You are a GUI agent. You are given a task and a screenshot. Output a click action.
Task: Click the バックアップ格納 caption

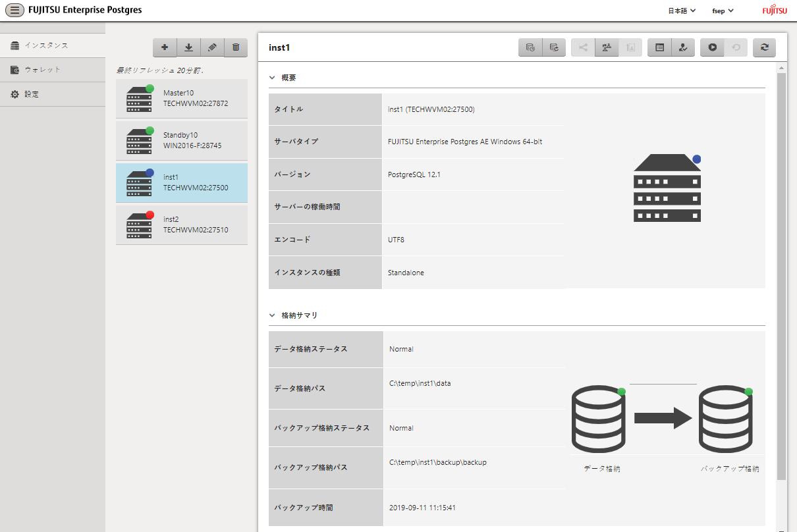(730, 469)
